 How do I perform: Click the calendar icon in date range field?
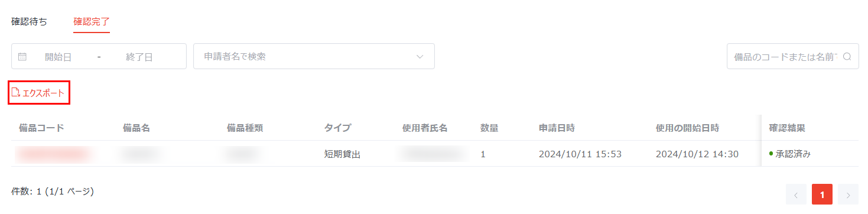pyautogui.click(x=22, y=57)
